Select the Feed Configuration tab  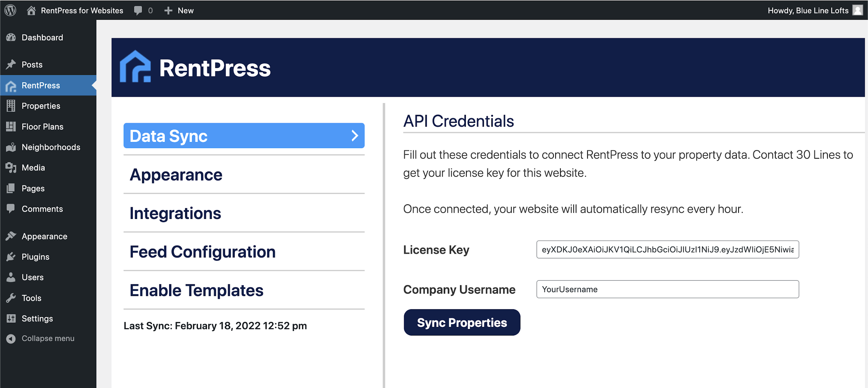[x=244, y=252]
